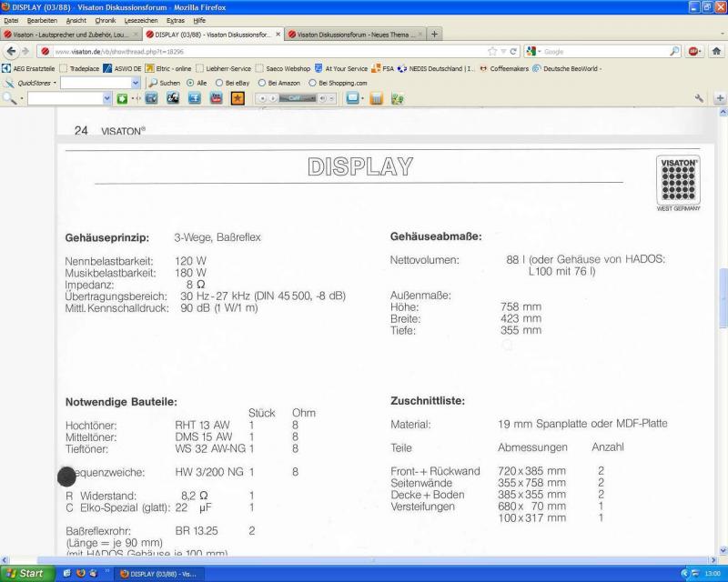Open the search engine selector dropdown
Image resolution: width=728 pixels, height=582 pixels.
tap(539, 52)
